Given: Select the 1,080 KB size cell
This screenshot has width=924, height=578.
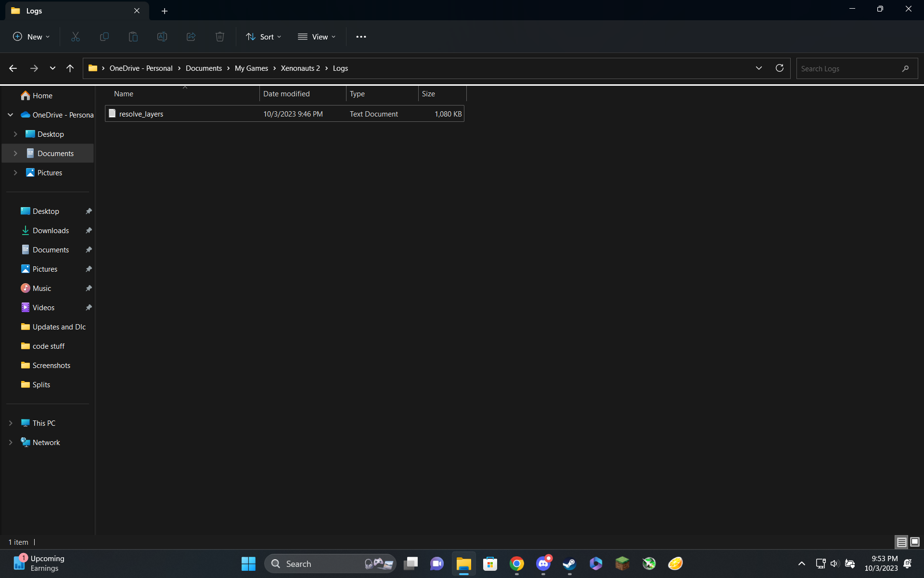Looking at the screenshot, I should [x=448, y=114].
